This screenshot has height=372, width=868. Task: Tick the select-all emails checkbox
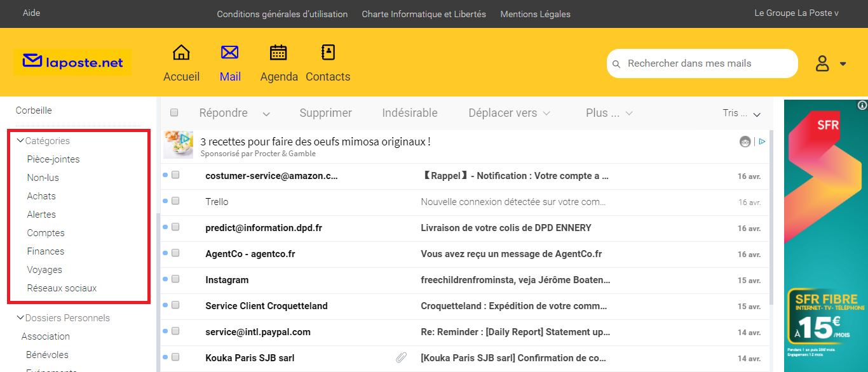[173, 112]
